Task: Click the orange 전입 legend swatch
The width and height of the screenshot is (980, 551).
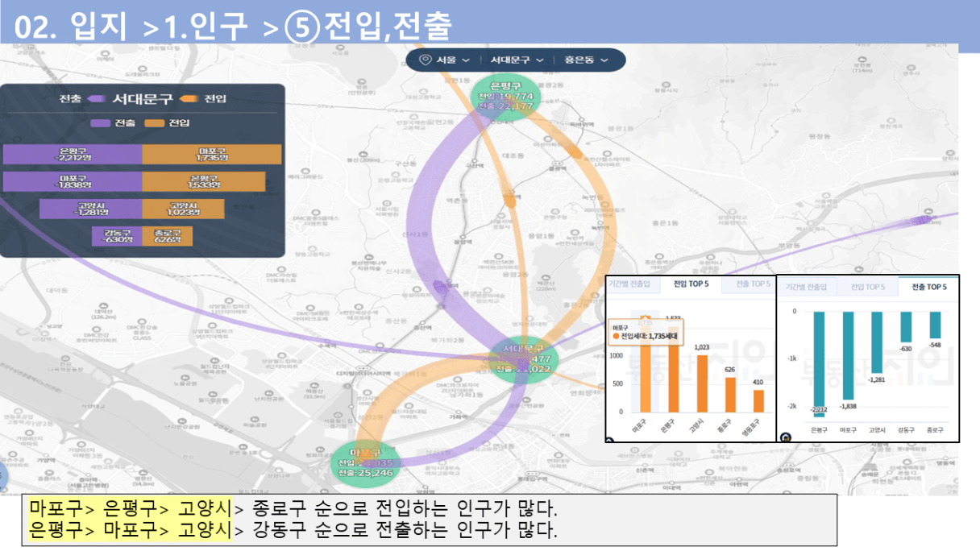Action: click(x=155, y=123)
